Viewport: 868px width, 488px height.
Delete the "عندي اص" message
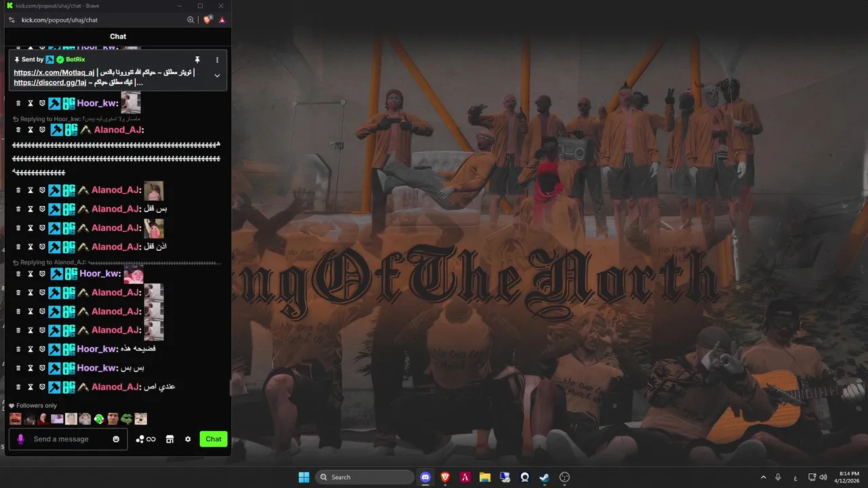coord(18,387)
